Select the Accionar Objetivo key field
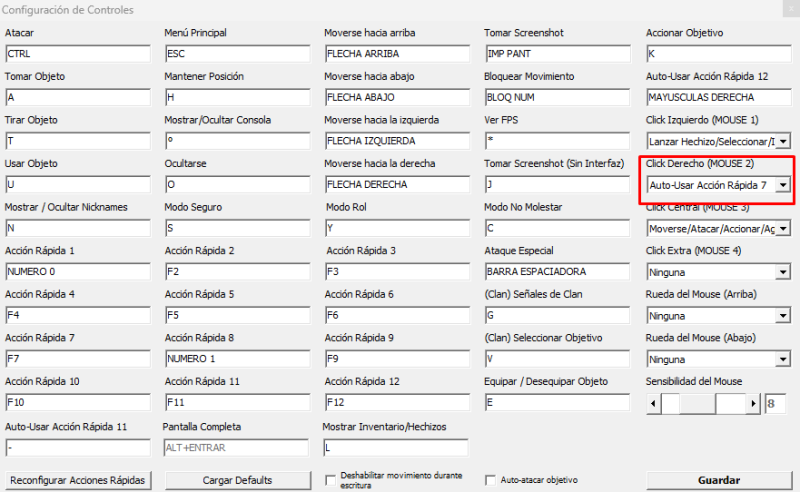 (718, 53)
